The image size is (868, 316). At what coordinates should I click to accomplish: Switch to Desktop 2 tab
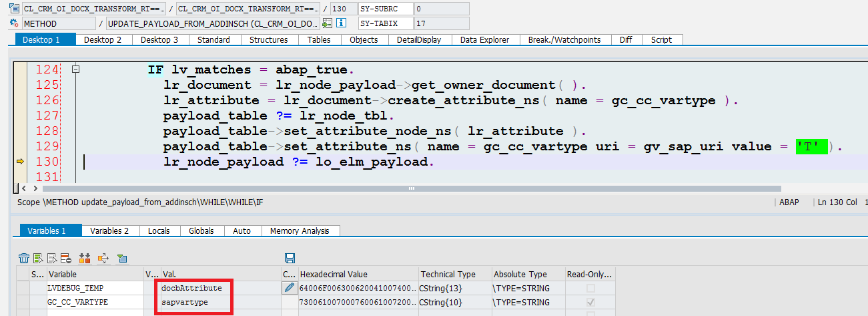(x=103, y=39)
